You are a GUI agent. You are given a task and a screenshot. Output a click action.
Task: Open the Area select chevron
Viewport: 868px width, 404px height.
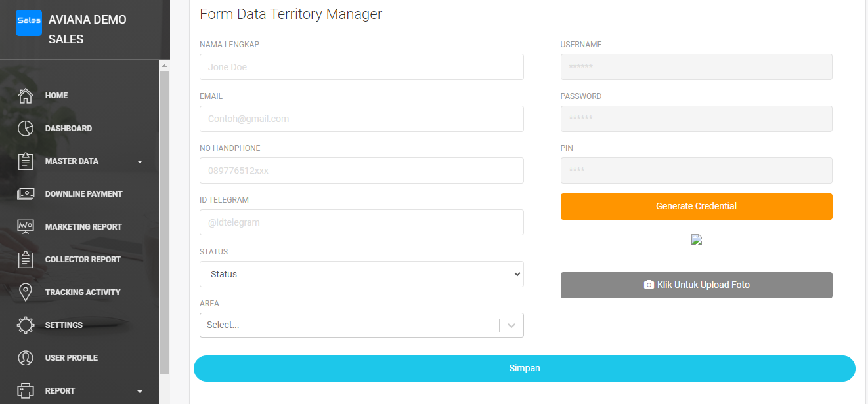click(511, 325)
